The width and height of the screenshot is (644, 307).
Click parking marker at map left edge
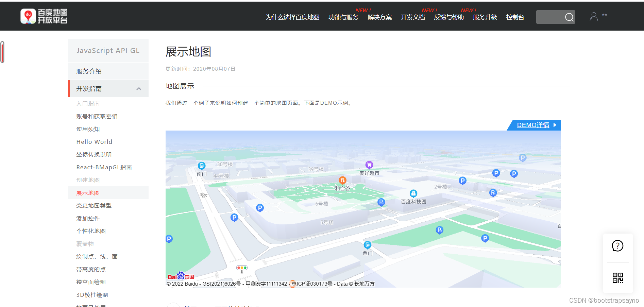[169, 239]
